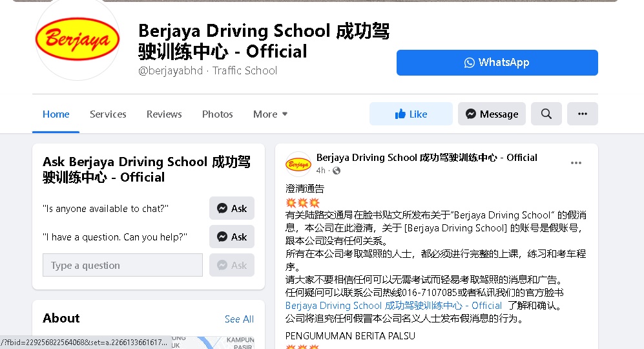The image size is (644, 349).
Task: Like the Berjaya Driving School page
Action: click(x=411, y=114)
